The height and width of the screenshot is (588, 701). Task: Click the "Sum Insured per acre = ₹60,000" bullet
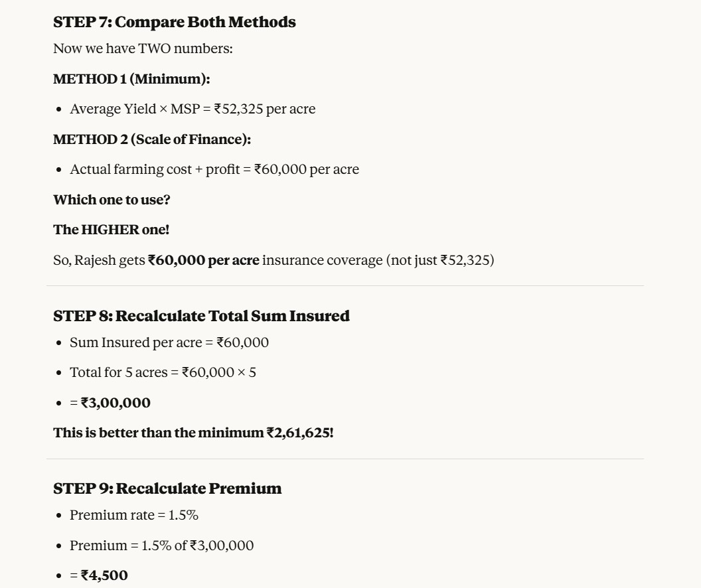click(169, 342)
